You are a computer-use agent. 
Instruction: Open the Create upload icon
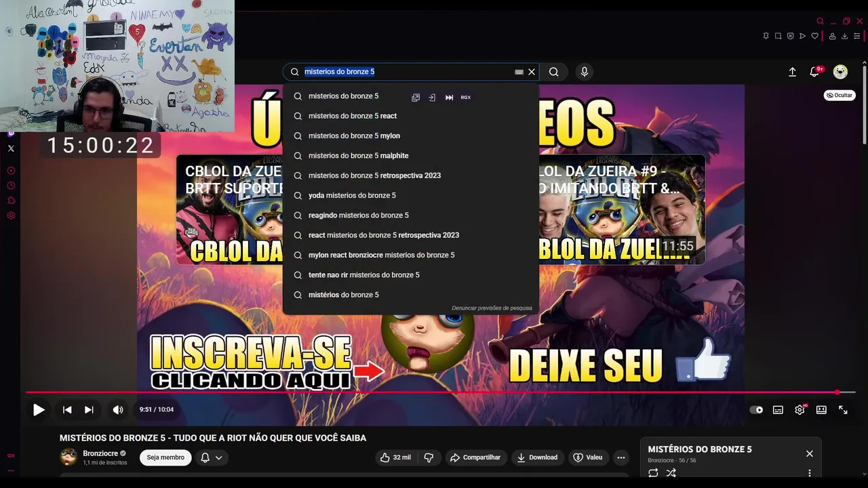(x=792, y=72)
